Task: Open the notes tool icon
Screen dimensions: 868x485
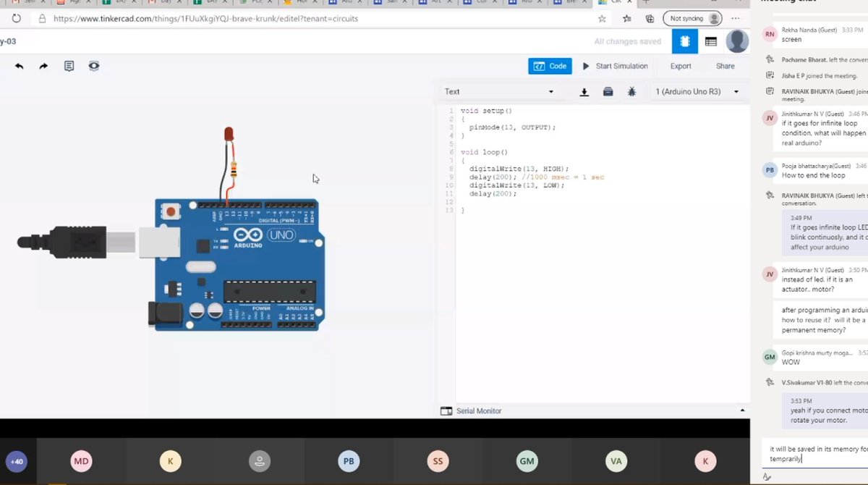Action: (x=69, y=66)
